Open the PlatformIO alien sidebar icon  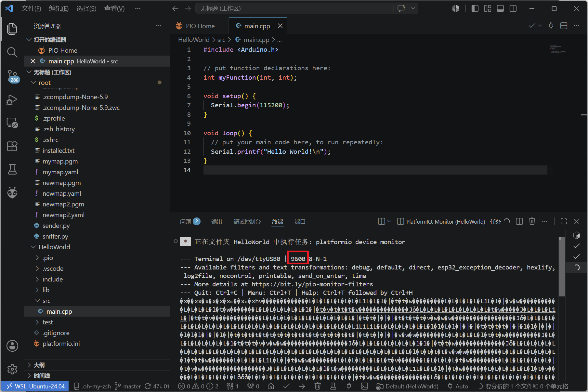click(x=12, y=193)
